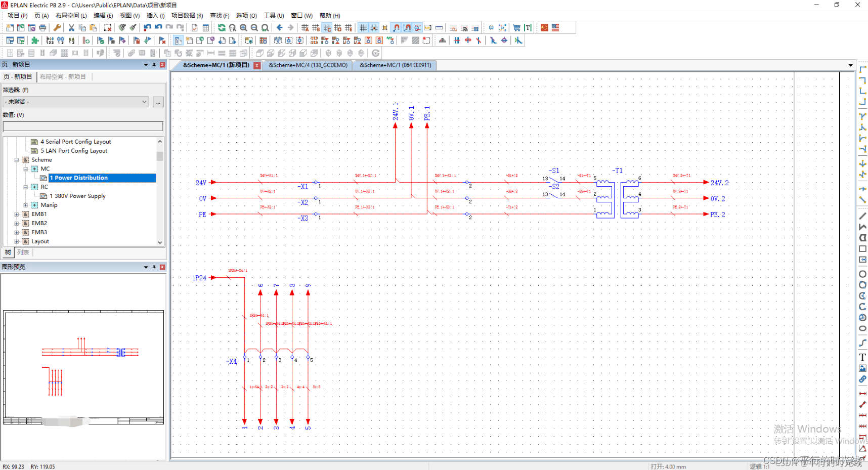Open the 项目 (P) menu
This screenshot has width=868, height=470.
click(x=18, y=16)
